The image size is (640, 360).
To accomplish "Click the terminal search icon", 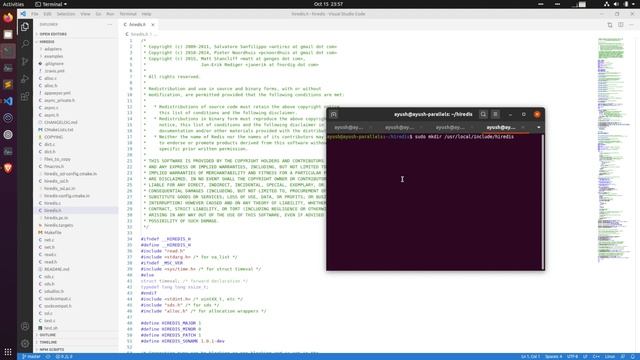I will (x=483, y=114).
